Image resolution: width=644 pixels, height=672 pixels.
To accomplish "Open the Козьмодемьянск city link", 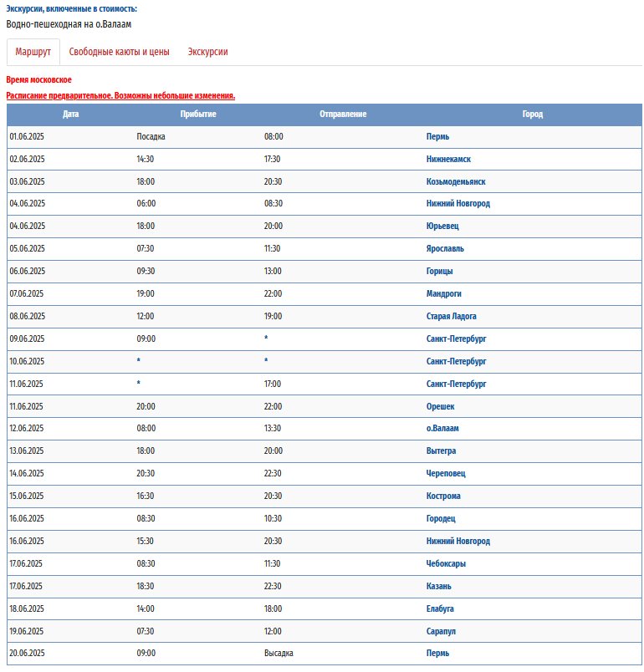I will click(x=455, y=181).
